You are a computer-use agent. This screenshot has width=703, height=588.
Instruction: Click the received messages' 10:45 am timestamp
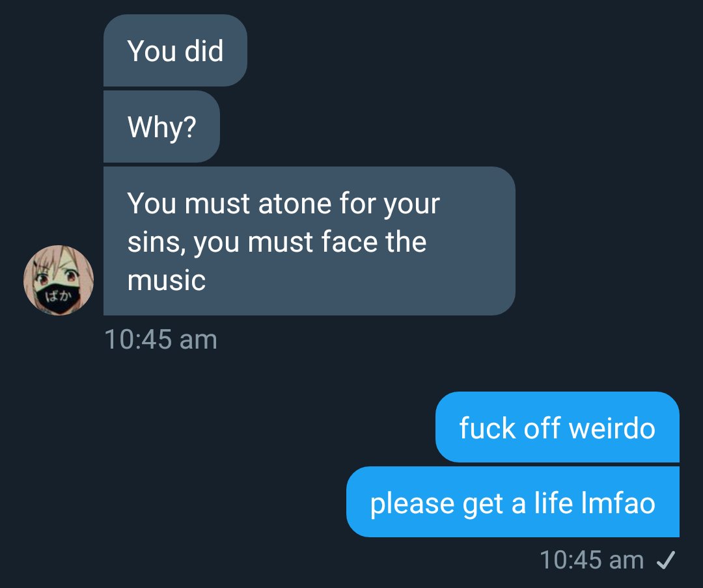[x=160, y=340]
